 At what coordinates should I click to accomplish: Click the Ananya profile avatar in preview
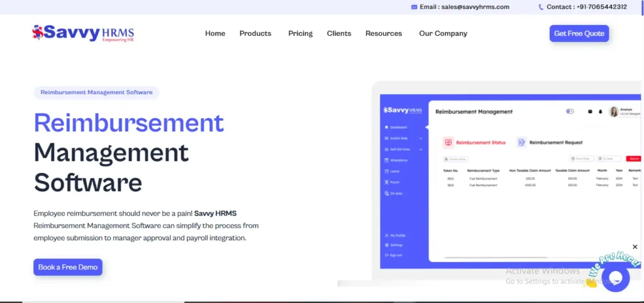tap(614, 112)
